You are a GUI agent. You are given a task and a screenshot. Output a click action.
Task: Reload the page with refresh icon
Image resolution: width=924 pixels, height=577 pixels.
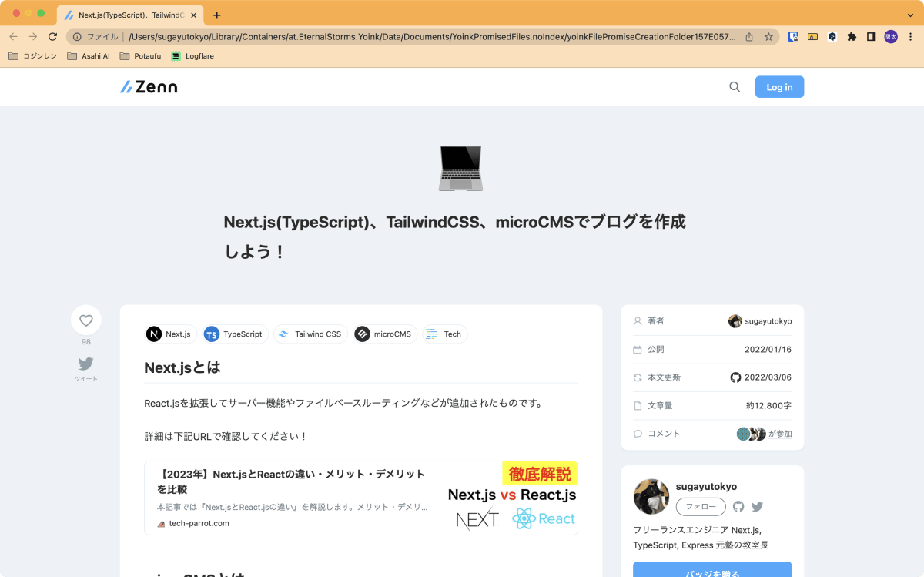[53, 36]
